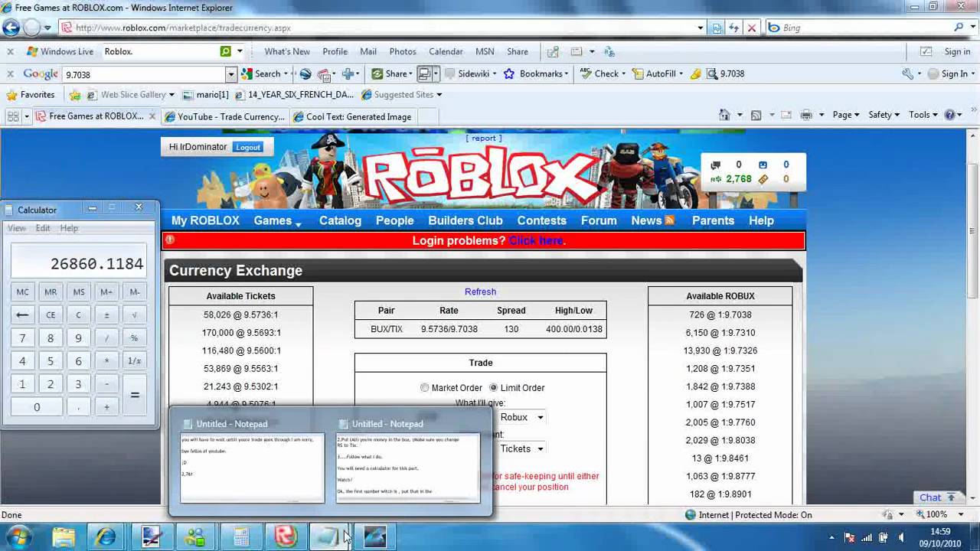Click the IE Home icon in command bar

point(724,115)
